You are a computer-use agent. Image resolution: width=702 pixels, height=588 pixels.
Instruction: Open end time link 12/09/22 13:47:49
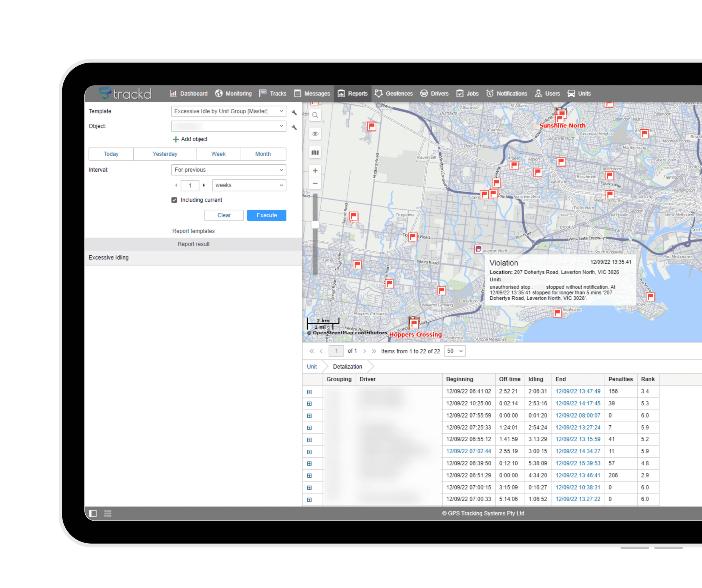tap(578, 391)
